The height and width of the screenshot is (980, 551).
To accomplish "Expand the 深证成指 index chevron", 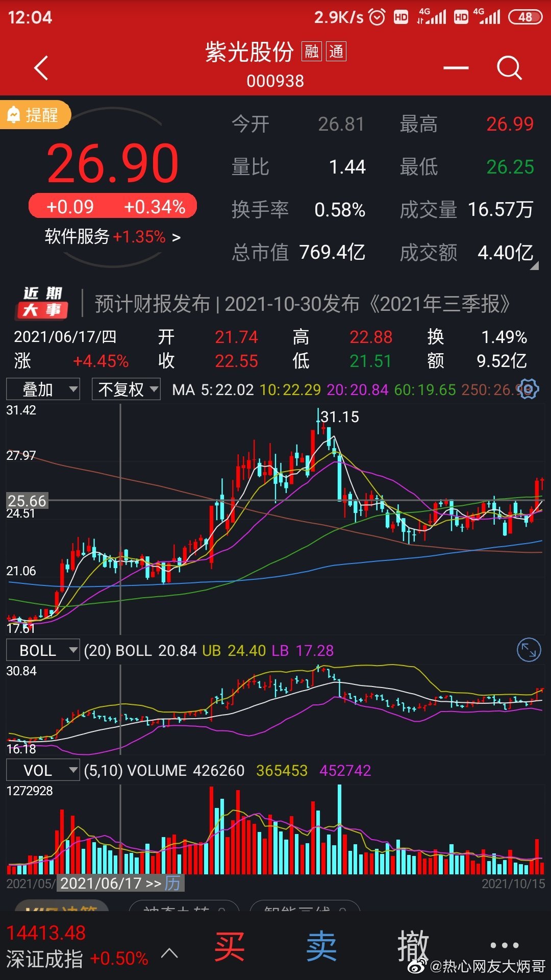I will click(x=169, y=953).
